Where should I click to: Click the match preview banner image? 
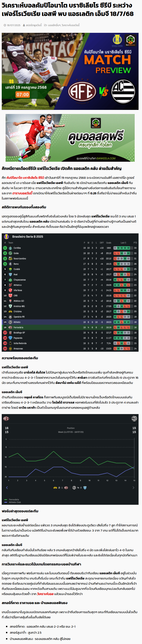(x=70, y=71)
